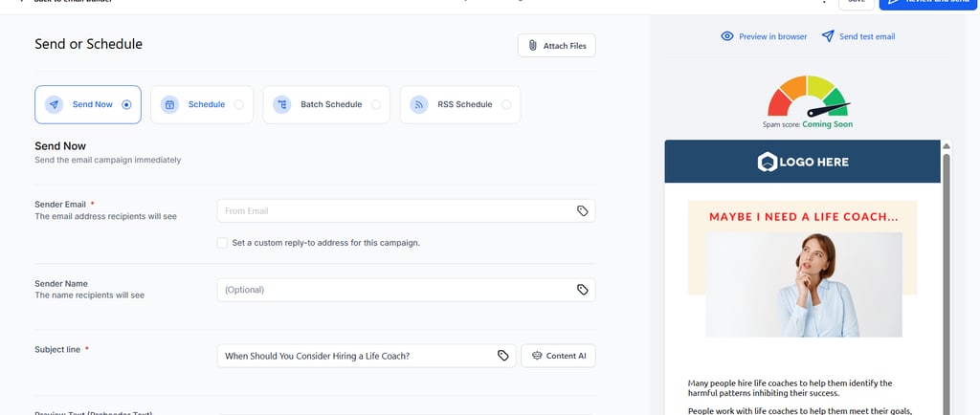Click the 'Coming Soon' spam score text
The width and height of the screenshot is (980, 415).
click(828, 124)
